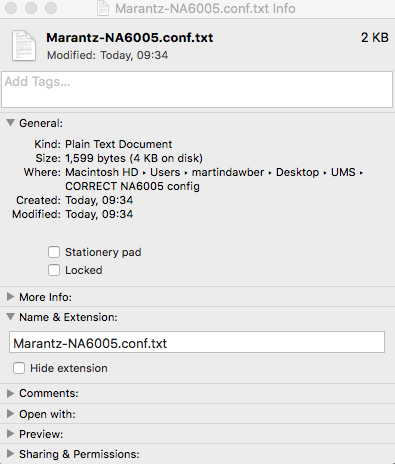Click the Marantz-NA6005.conf.txt name field
The width and height of the screenshot is (395, 464).
tap(197, 342)
